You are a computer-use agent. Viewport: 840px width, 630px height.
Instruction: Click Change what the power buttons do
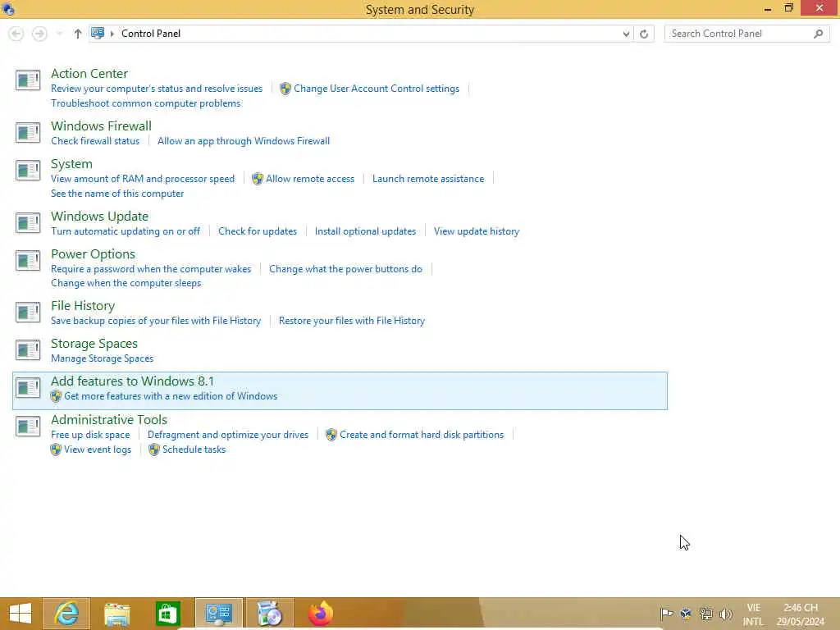tap(345, 269)
